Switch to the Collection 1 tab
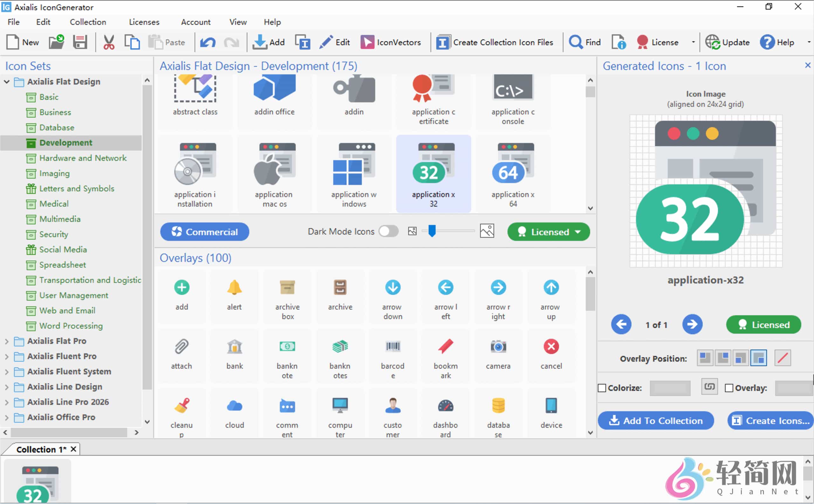Image resolution: width=814 pixels, height=504 pixels. pos(40,449)
